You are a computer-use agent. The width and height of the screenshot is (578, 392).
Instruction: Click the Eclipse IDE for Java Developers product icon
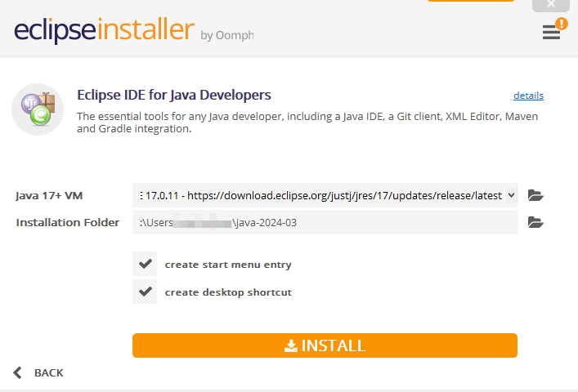(38, 109)
